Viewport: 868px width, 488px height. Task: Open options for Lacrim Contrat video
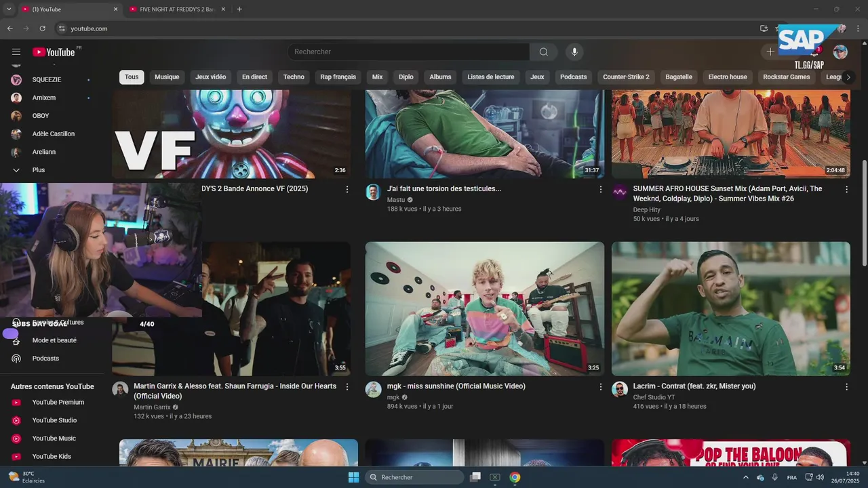pos(846,387)
